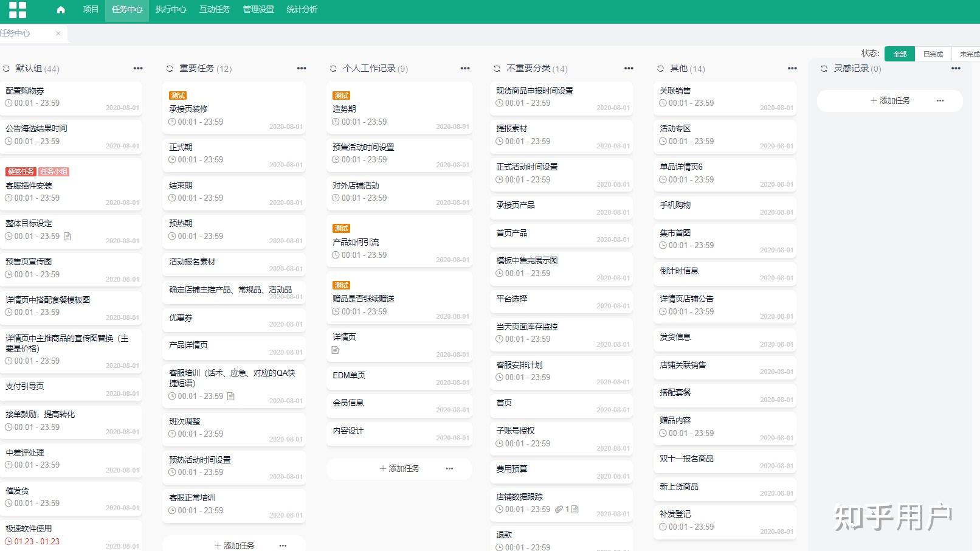
Task: Open the note icon on 整体目标设定 card
Action: coord(67,236)
